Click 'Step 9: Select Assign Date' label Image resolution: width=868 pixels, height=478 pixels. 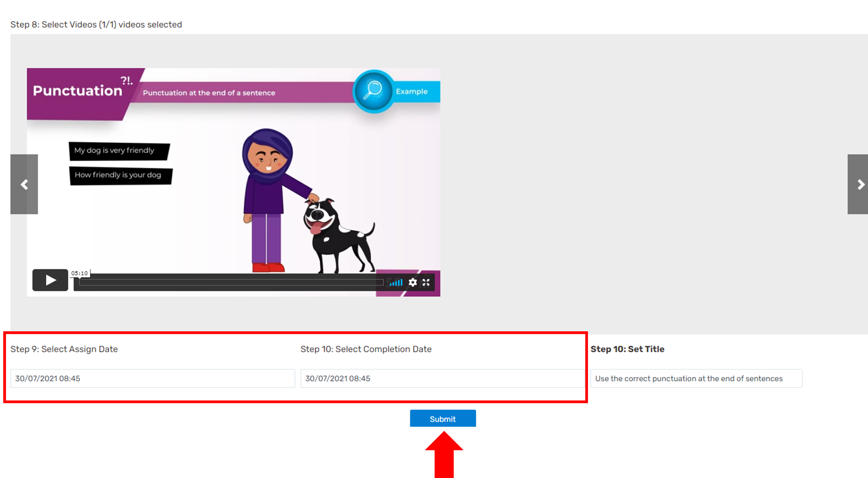pos(64,349)
